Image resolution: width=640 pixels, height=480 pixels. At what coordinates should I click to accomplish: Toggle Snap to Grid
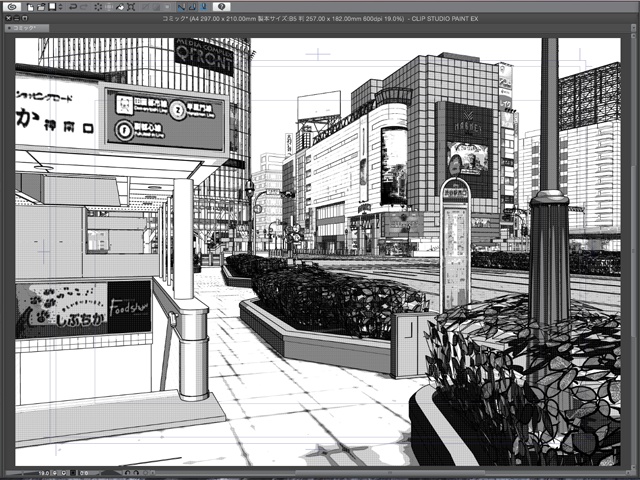(x=204, y=7)
